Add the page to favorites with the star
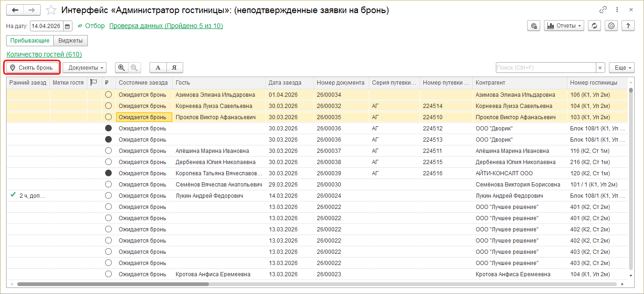 point(51,10)
